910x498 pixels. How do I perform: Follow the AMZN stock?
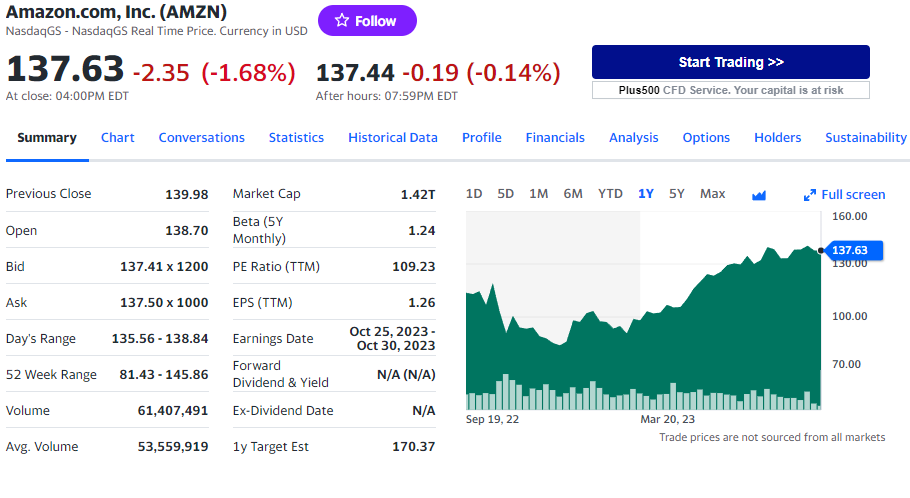(x=367, y=21)
